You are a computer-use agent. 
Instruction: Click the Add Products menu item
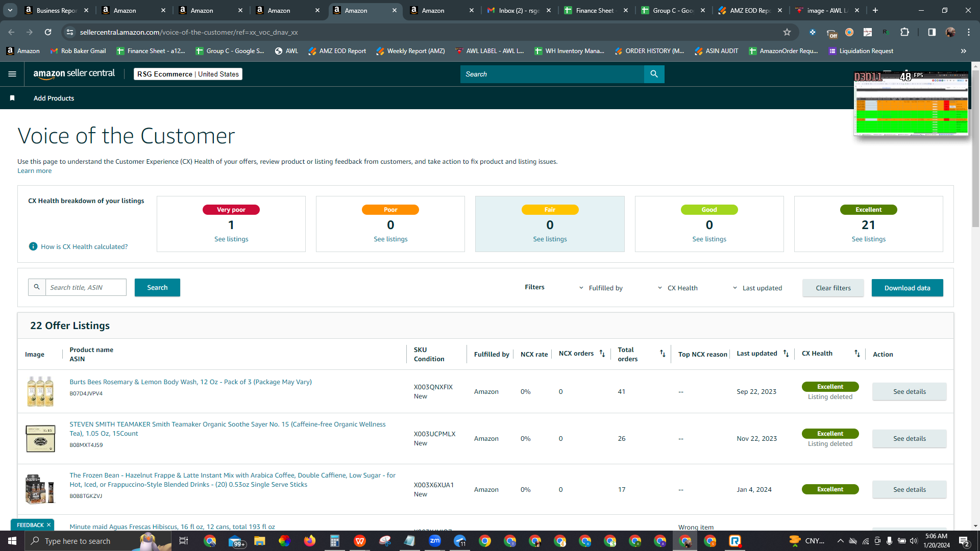(x=54, y=98)
